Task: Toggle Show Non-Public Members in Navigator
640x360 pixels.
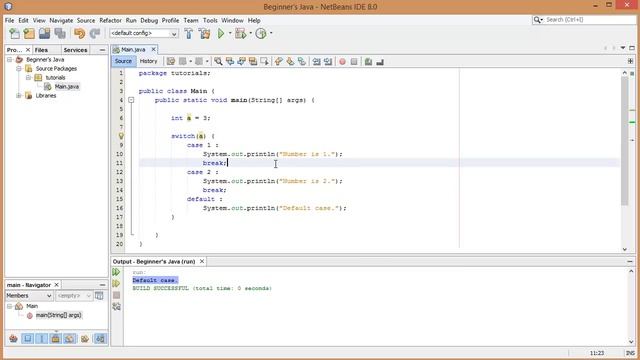Action: pos(56,338)
